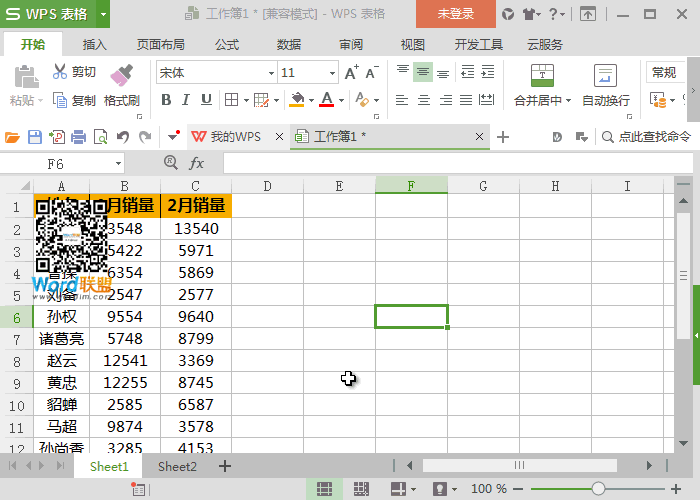700x500 pixels.
Task: Toggle underline formatting
Action: [206, 100]
